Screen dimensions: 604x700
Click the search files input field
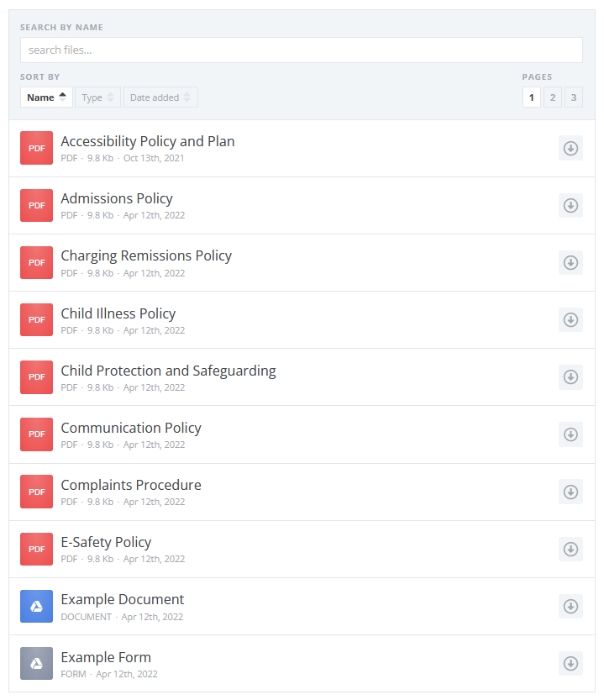301,50
